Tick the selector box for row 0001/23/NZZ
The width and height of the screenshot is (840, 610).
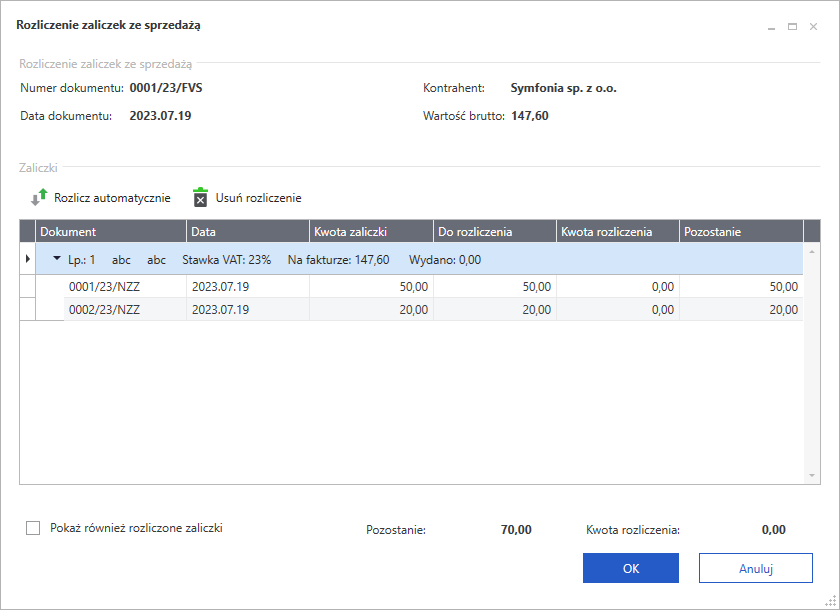50,286
